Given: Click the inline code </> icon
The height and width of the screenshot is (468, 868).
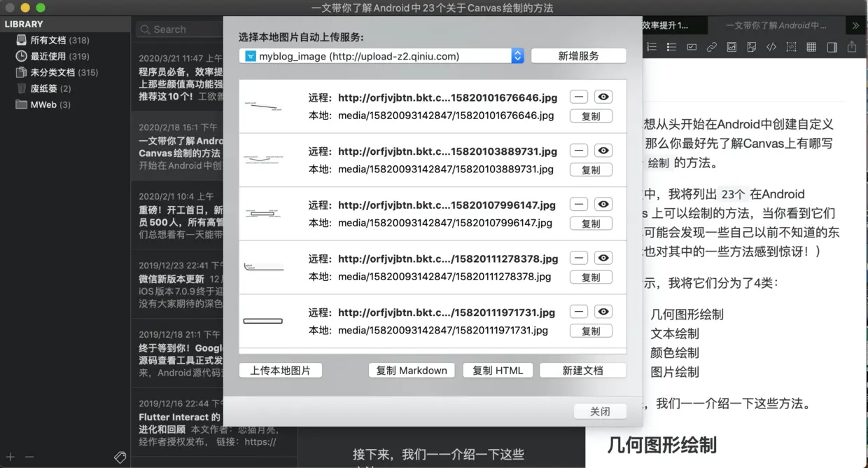Looking at the screenshot, I should (x=771, y=47).
